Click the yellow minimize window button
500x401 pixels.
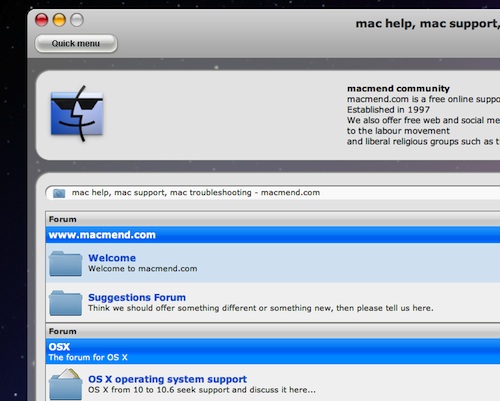pyautogui.click(x=59, y=20)
